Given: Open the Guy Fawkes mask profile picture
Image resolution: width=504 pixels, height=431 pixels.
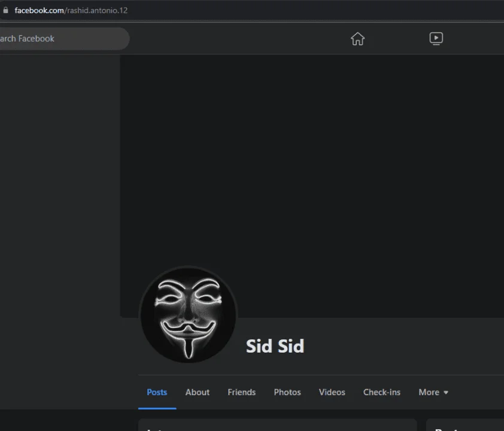Looking at the screenshot, I should coord(189,315).
